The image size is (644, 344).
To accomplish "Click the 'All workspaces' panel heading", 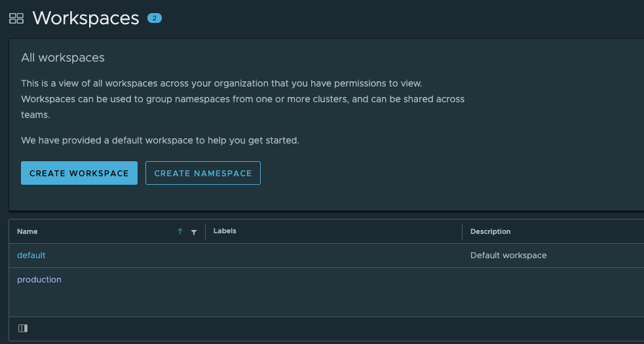I will point(63,58).
